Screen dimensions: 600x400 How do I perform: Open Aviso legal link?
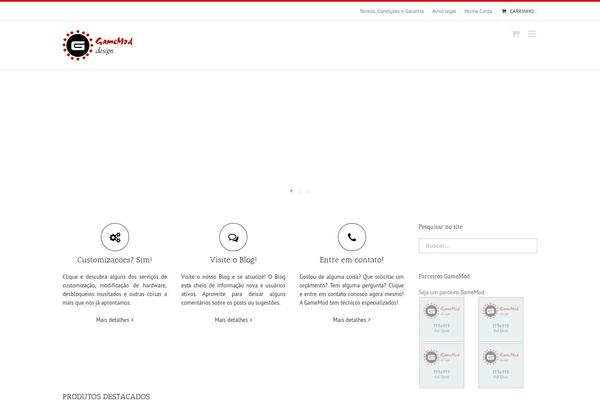point(444,11)
